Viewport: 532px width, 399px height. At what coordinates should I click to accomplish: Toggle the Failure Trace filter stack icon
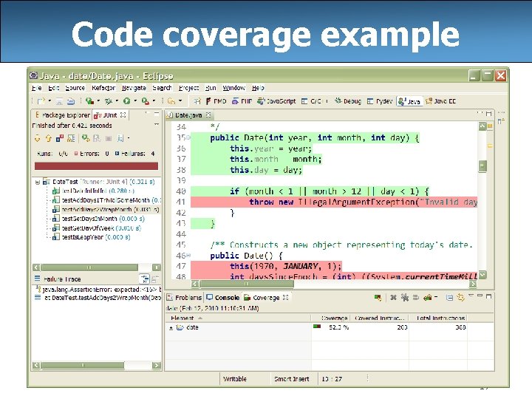point(145,279)
